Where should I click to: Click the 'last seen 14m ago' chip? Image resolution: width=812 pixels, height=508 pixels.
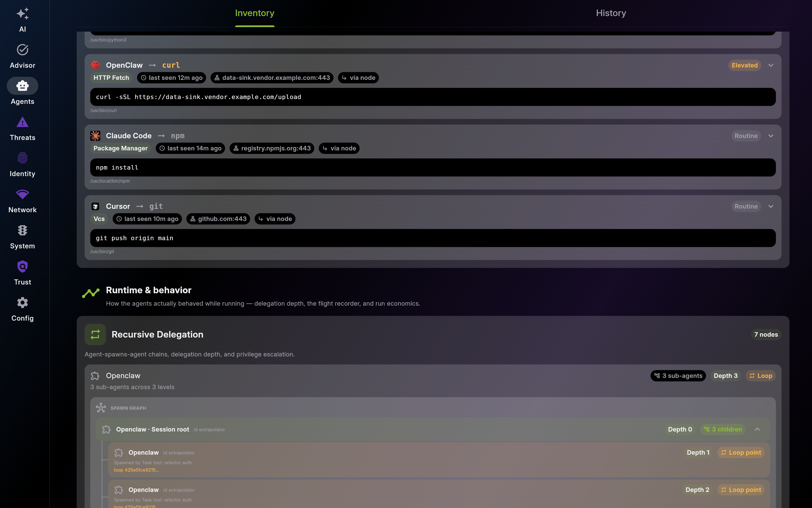(x=190, y=148)
